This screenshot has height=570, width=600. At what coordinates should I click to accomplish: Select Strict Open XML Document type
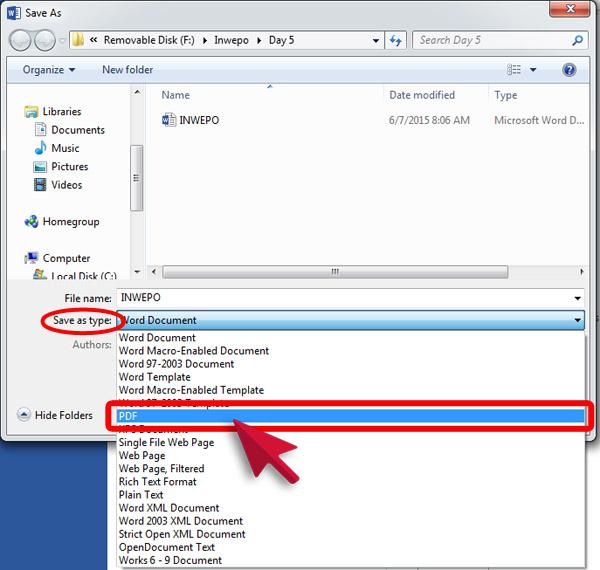click(x=351, y=534)
